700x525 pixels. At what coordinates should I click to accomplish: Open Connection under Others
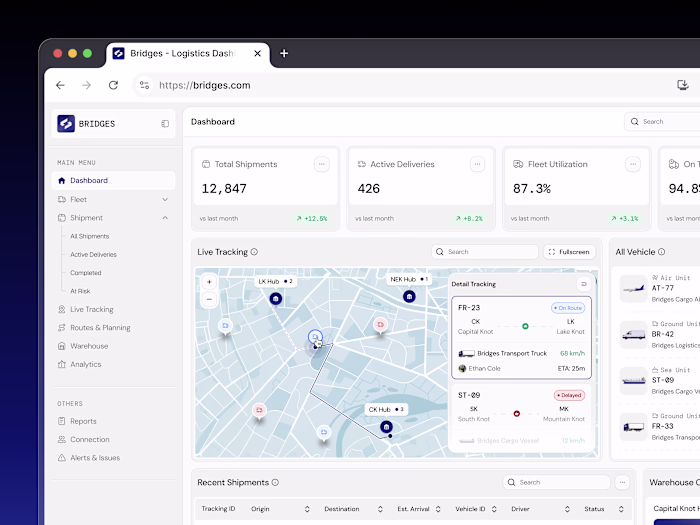(x=89, y=439)
